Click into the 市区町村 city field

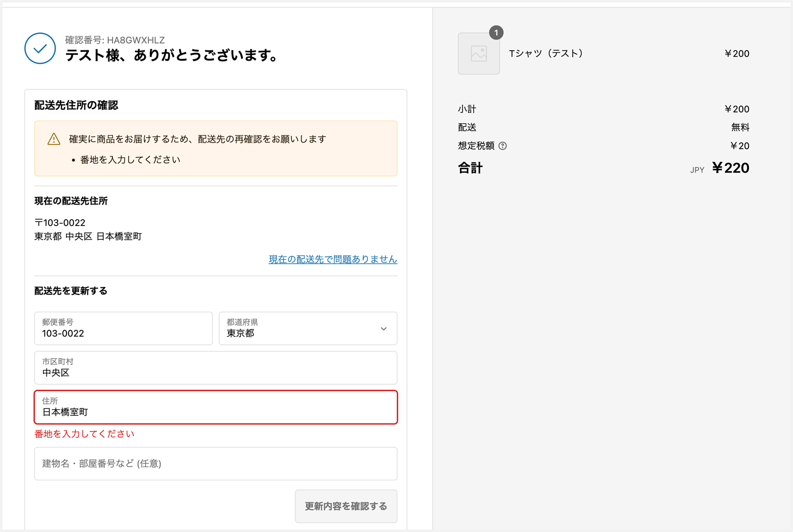tap(216, 368)
